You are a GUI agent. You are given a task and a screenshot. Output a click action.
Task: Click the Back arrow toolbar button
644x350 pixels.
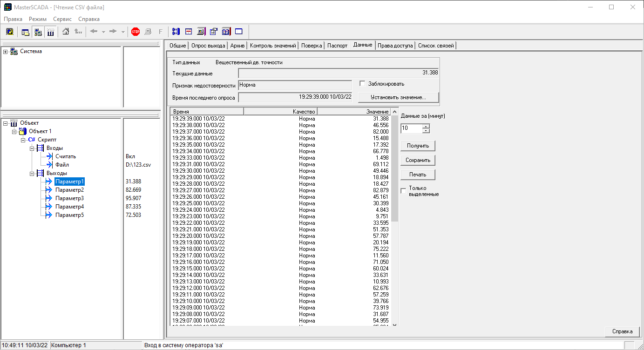[x=94, y=32]
